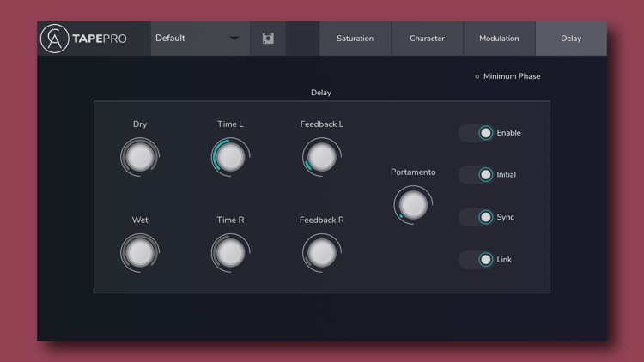Toggle the Initial switch

point(476,175)
